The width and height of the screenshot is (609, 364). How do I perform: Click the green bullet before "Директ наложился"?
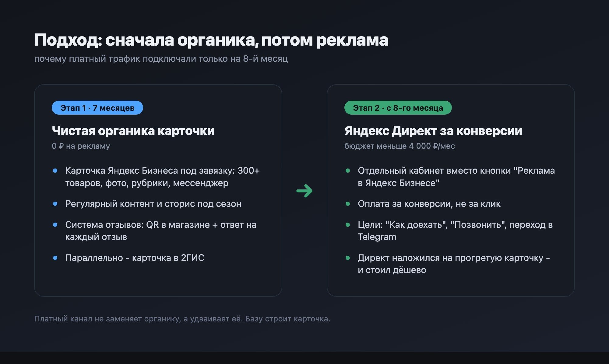click(x=348, y=258)
